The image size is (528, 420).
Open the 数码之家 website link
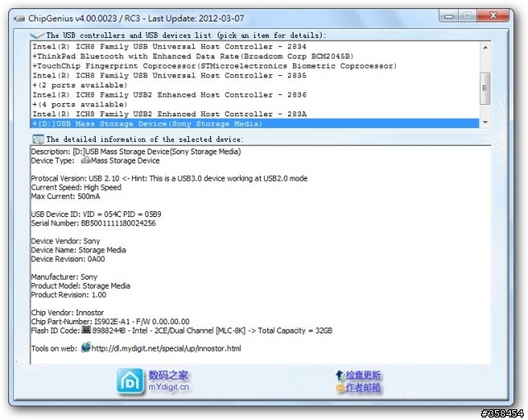click(x=168, y=375)
